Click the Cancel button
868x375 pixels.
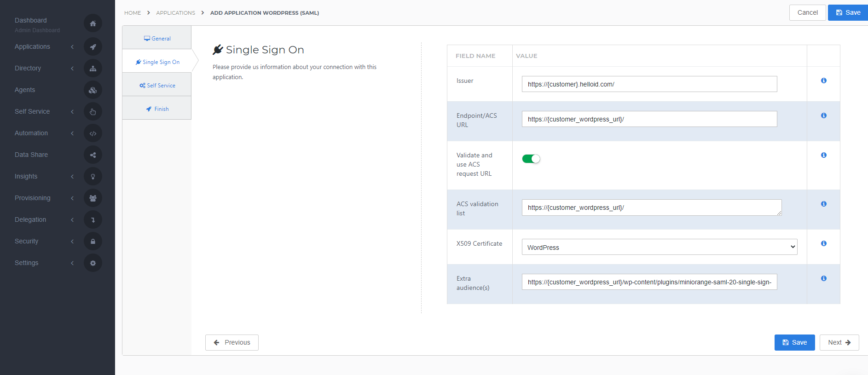tap(808, 12)
